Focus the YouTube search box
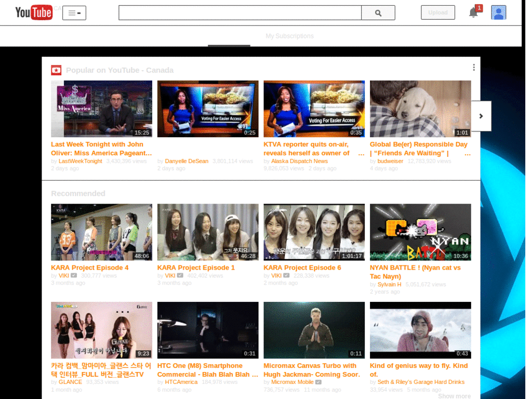 click(240, 13)
